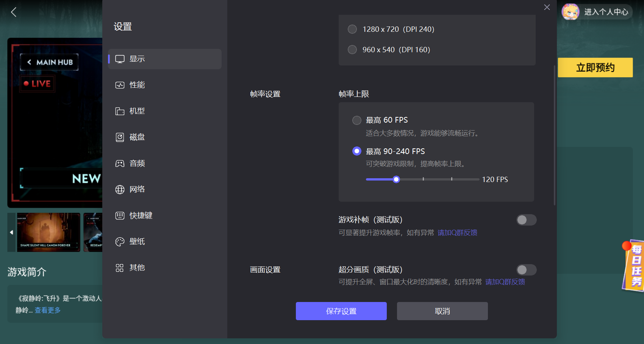Toggle 超分画质 (测试版) switch
Image resolution: width=644 pixels, height=344 pixels.
click(527, 270)
